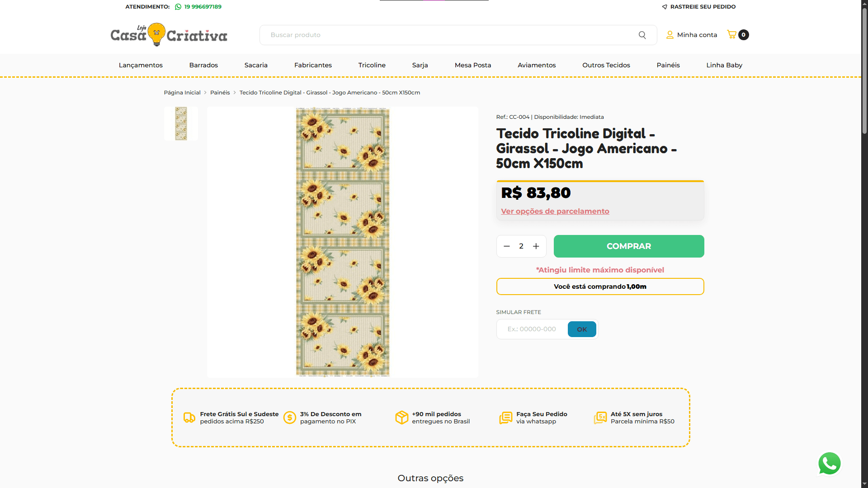Screen dimensions: 868x488
Task: Open the Tricoline menu category
Action: 372,65
